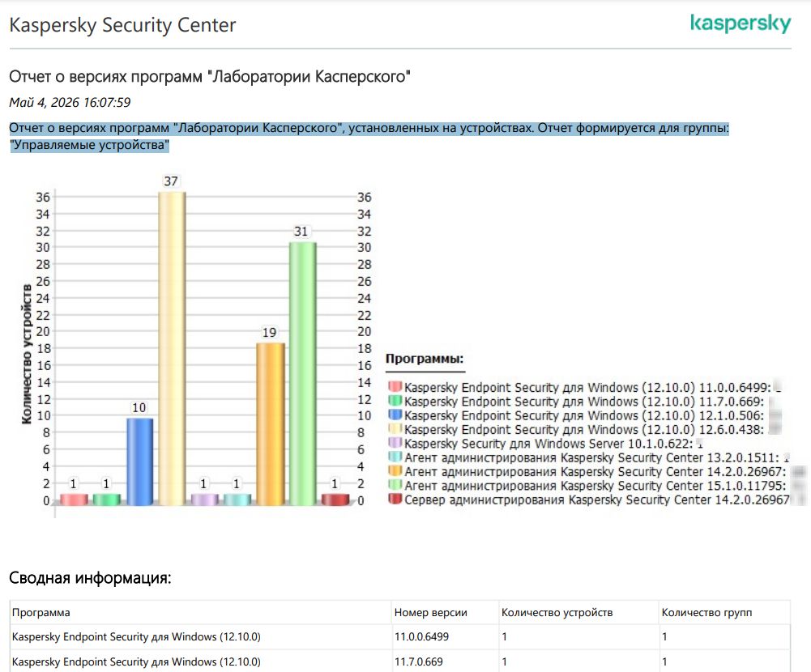The image size is (811, 672).
Task: Click legend entry Kaspersky Endpoint Security 12.1.0.506
Action: coord(584,415)
